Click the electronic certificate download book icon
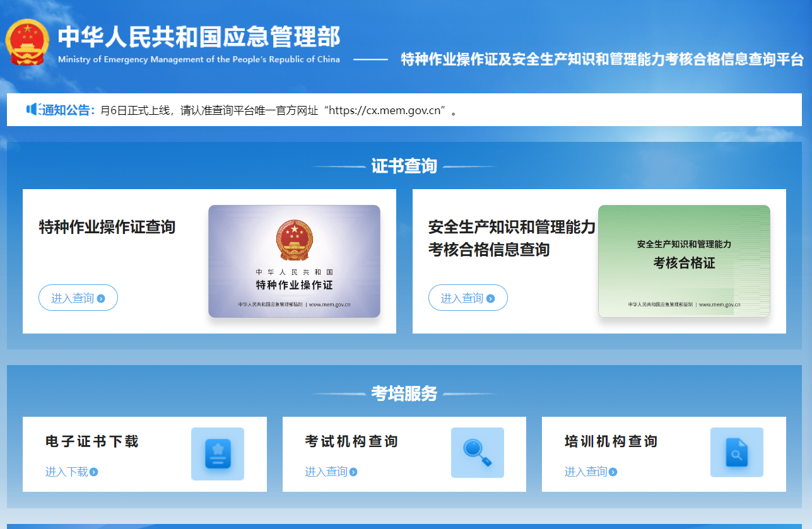Viewport: 812px width, 529px height. (x=218, y=454)
